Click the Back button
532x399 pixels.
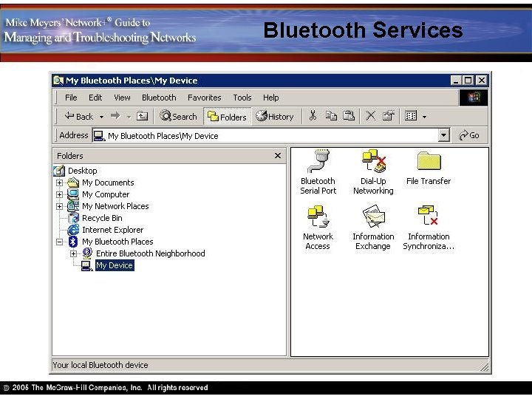(x=79, y=117)
